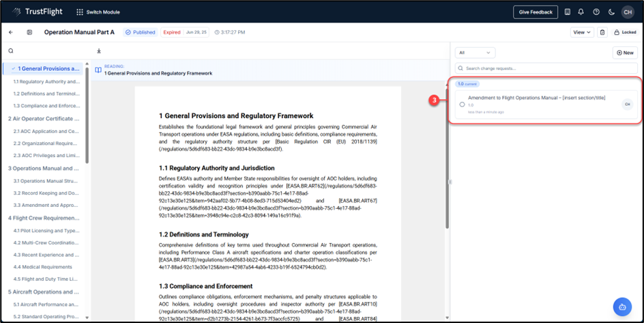Viewport: 644px width, 323px height.
Task: Open the View dropdown
Action: [582, 32]
